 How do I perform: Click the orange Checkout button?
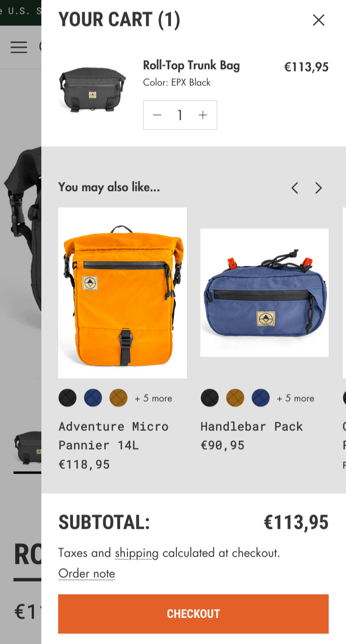193,614
